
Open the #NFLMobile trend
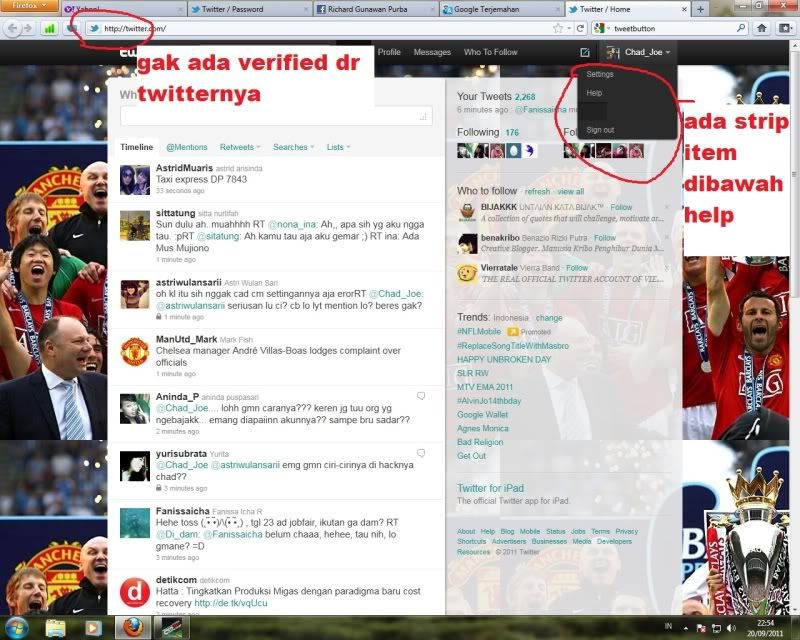pos(479,331)
